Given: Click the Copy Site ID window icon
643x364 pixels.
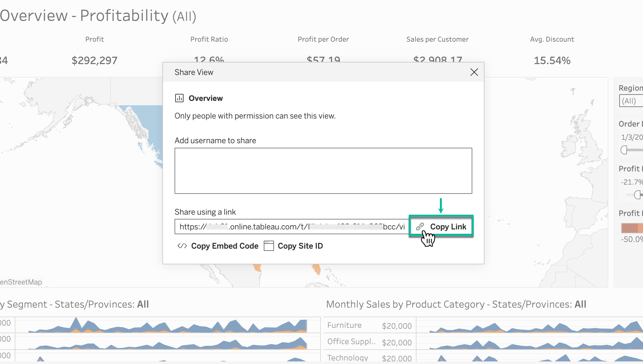Looking at the screenshot, I should pyautogui.click(x=268, y=246).
